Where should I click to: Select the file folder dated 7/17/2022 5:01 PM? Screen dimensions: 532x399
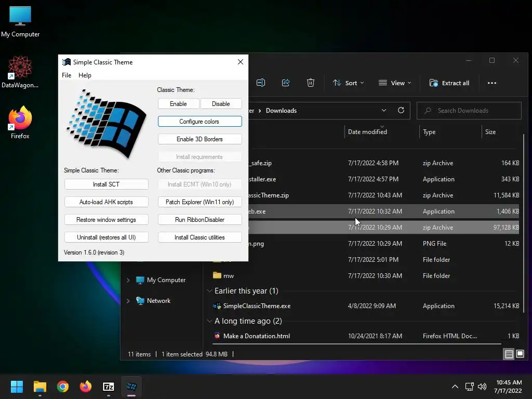pyautogui.click(x=383, y=260)
